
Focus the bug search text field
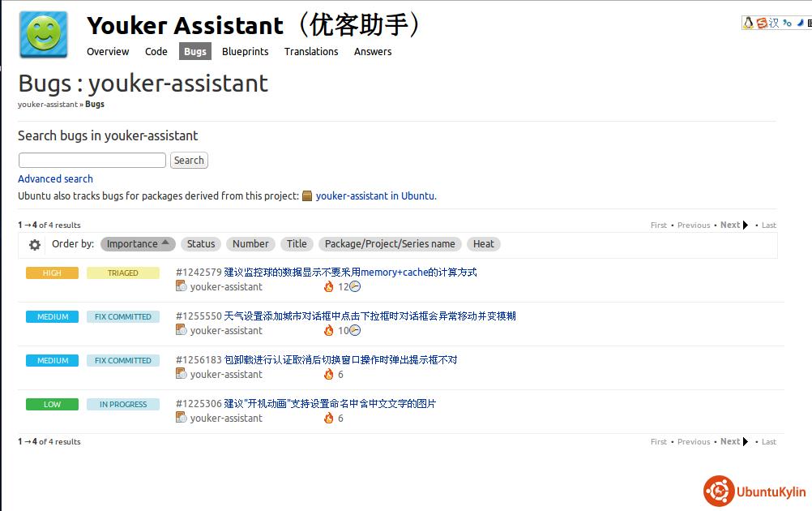(x=92, y=161)
